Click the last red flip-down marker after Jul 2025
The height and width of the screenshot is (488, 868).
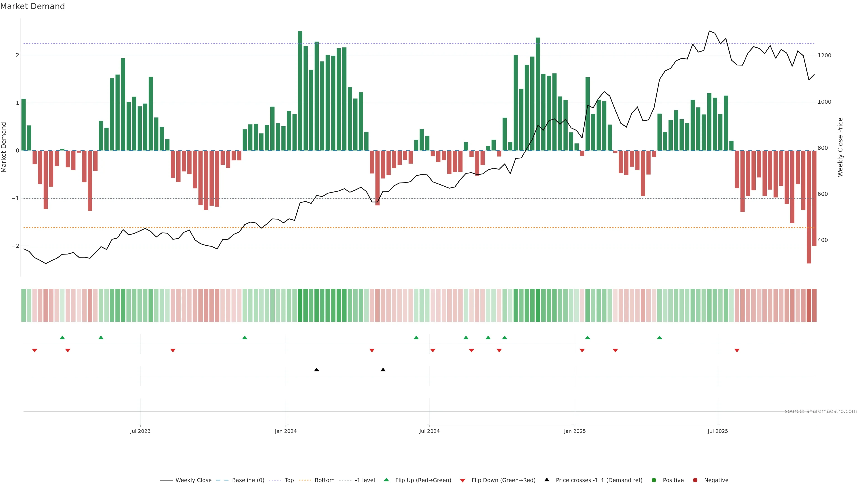point(737,351)
